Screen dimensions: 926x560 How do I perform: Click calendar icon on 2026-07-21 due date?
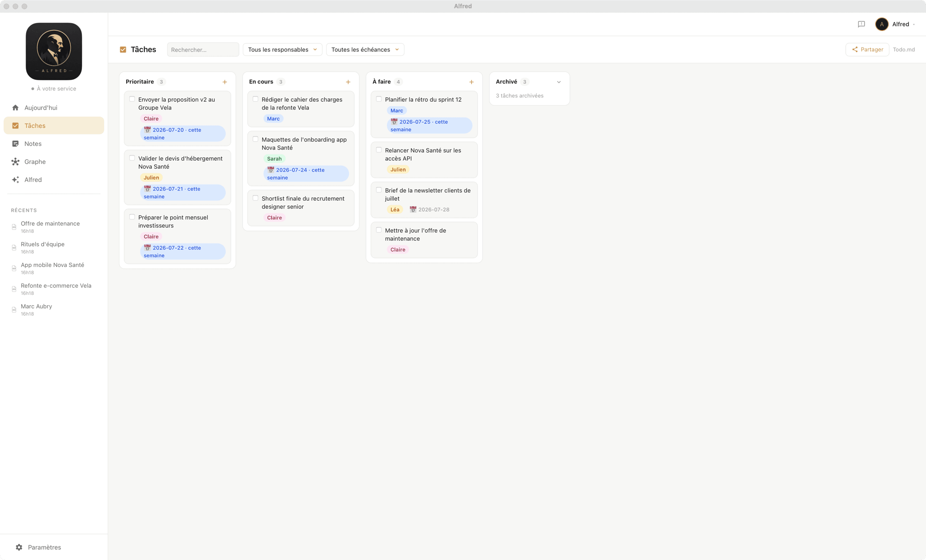coord(147,189)
